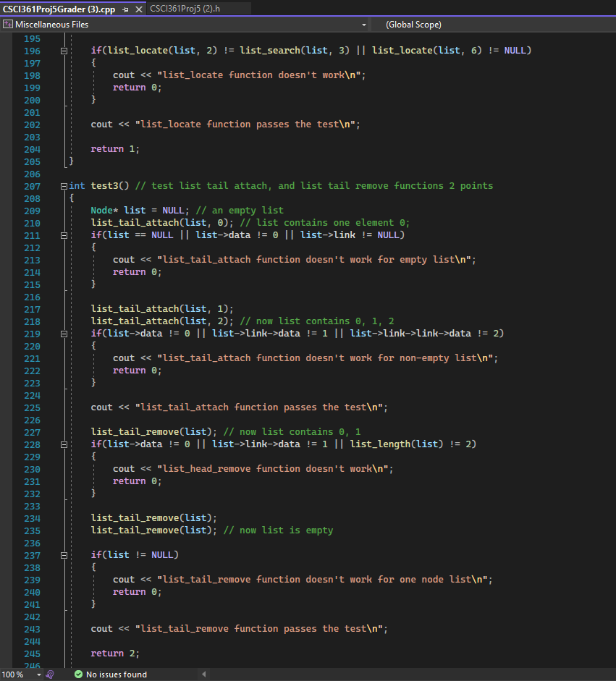The image size is (616, 681).
Task: Collapse the test3 function body
Action: click(64, 185)
